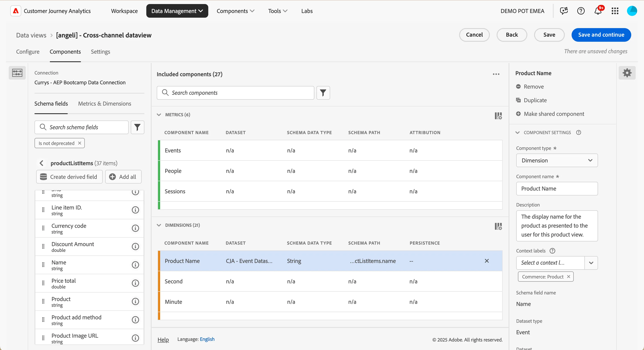Click Create derived field button
Image resolution: width=644 pixels, height=350 pixels.
pos(69,177)
